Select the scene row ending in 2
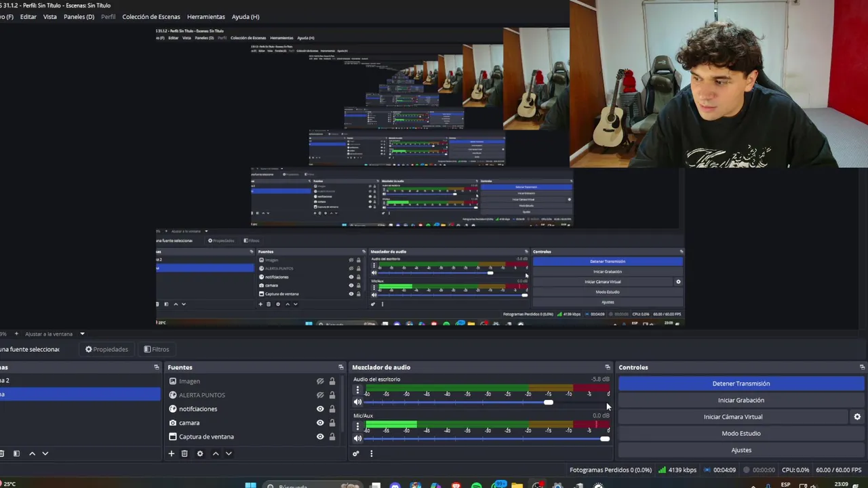The image size is (868, 488). tap(79, 381)
